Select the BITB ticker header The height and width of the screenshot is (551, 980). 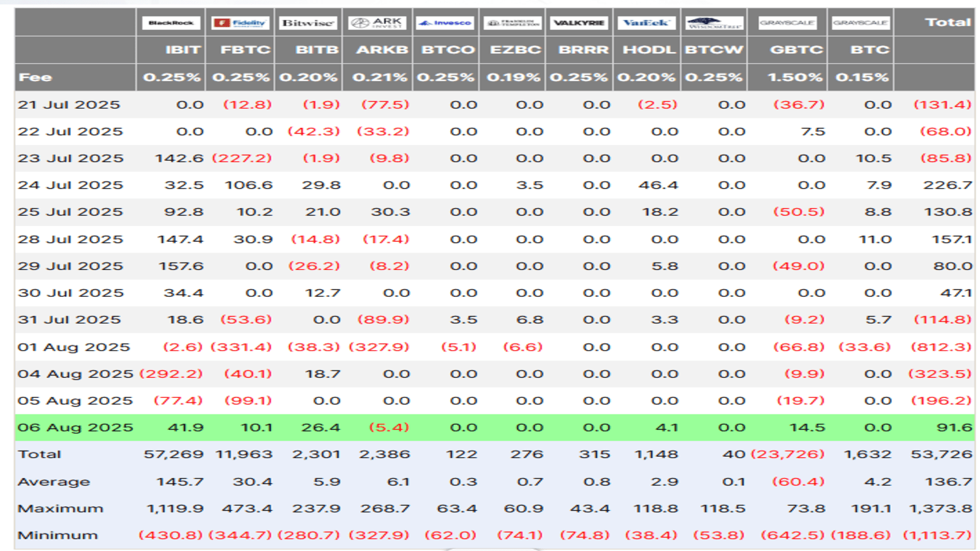point(317,50)
